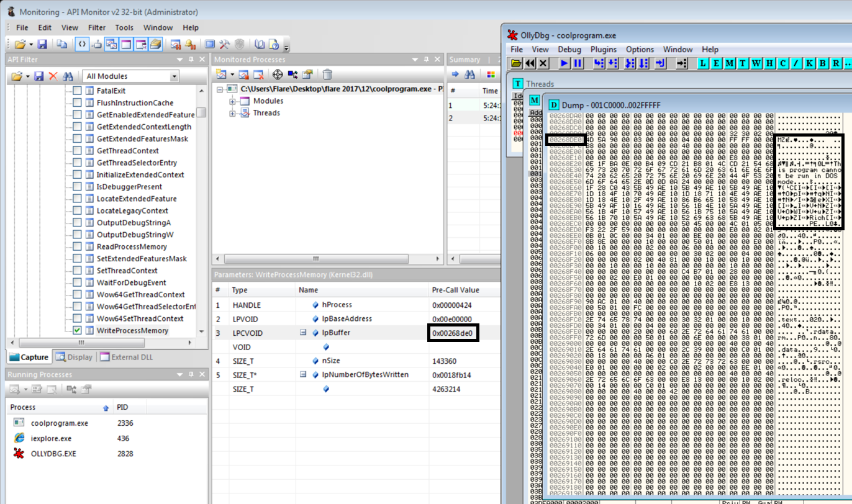Check the SetThreadContext checkbox

click(77, 271)
